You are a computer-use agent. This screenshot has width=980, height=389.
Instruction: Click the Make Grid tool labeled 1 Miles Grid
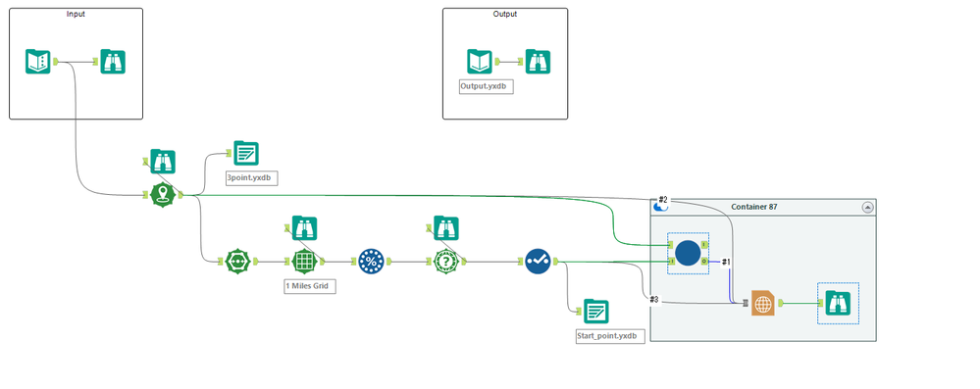click(304, 262)
